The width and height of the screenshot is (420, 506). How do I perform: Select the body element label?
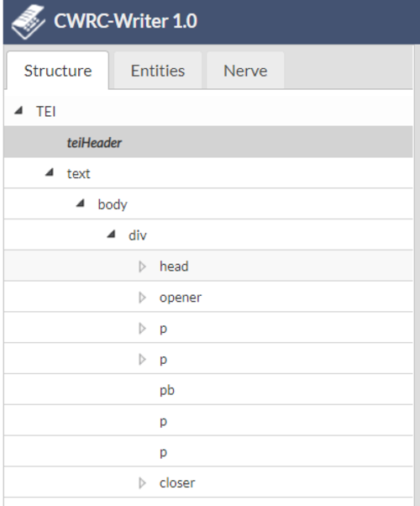113,204
